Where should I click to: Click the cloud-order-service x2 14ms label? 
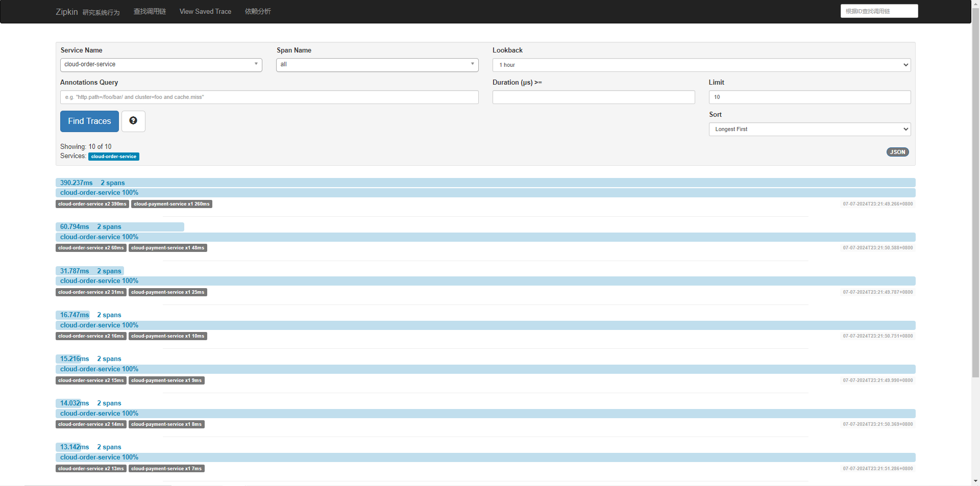pos(91,424)
